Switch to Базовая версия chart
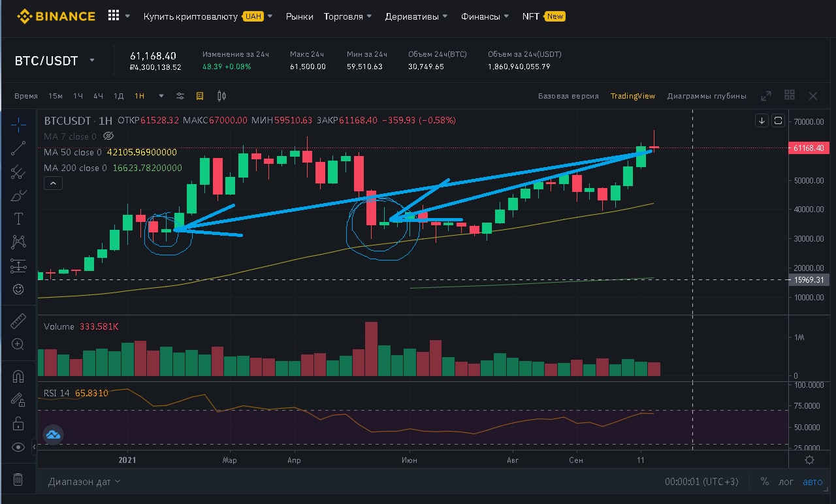 (x=568, y=96)
